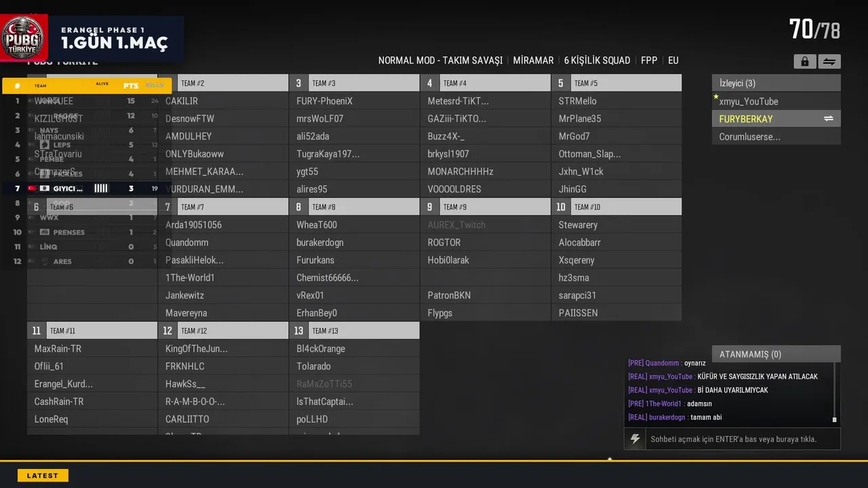
Task: Click the padlock lock-lobby icon
Action: pos(804,62)
